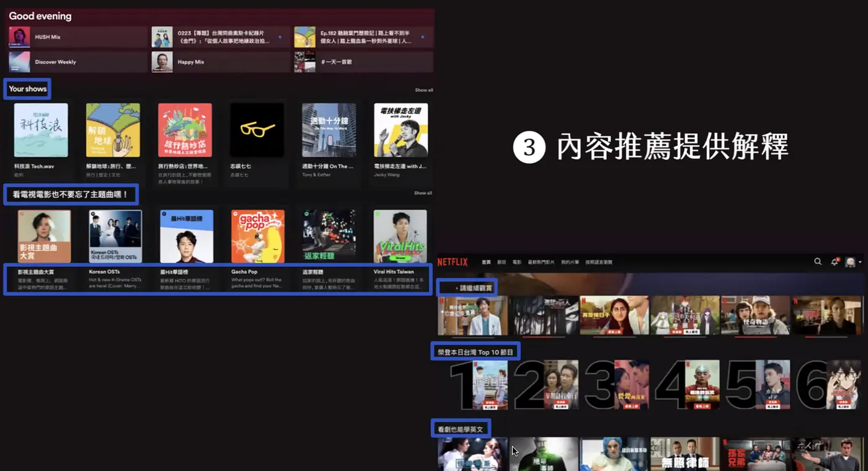This screenshot has height=471, width=868.
Task: Open 最Hit華語榜 playlist cover
Action: [x=187, y=236]
